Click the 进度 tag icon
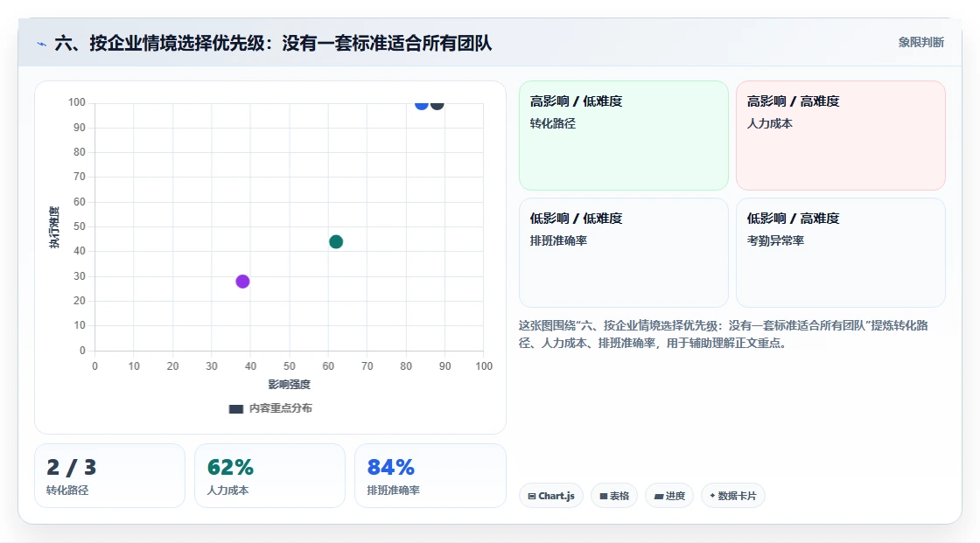980x543 pixels. click(x=659, y=496)
